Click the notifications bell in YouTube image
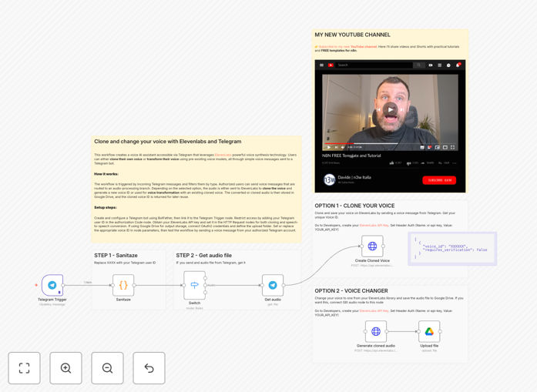Viewport: 537px width, 392px height. point(458,65)
